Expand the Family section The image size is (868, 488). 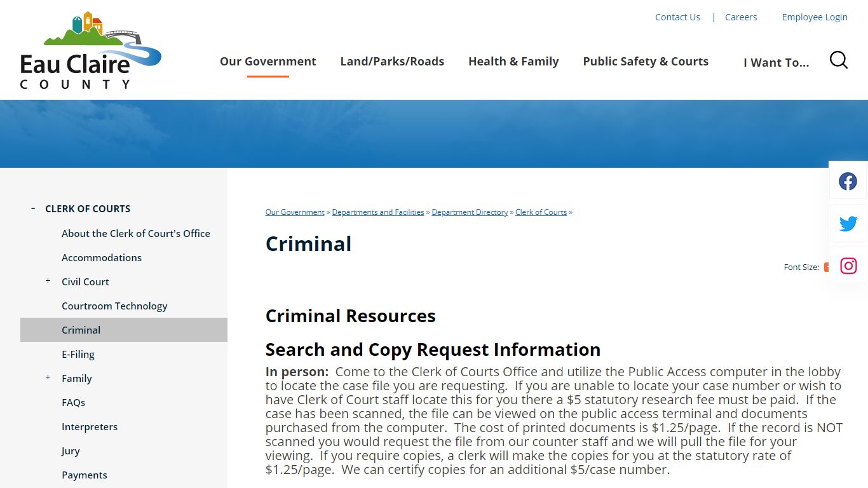point(47,377)
